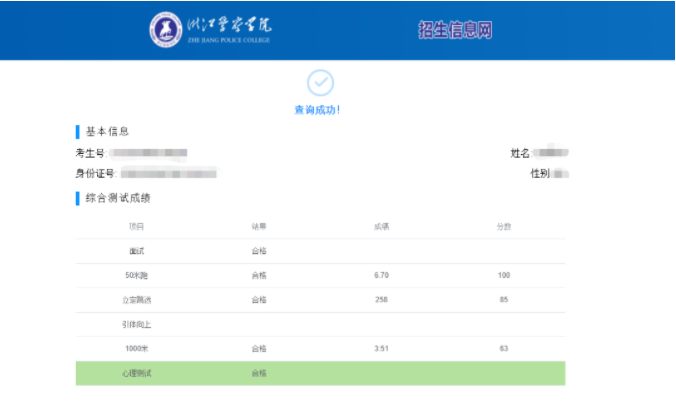Select the 基本信息 section heading
The image size is (676, 414).
[106, 132]
